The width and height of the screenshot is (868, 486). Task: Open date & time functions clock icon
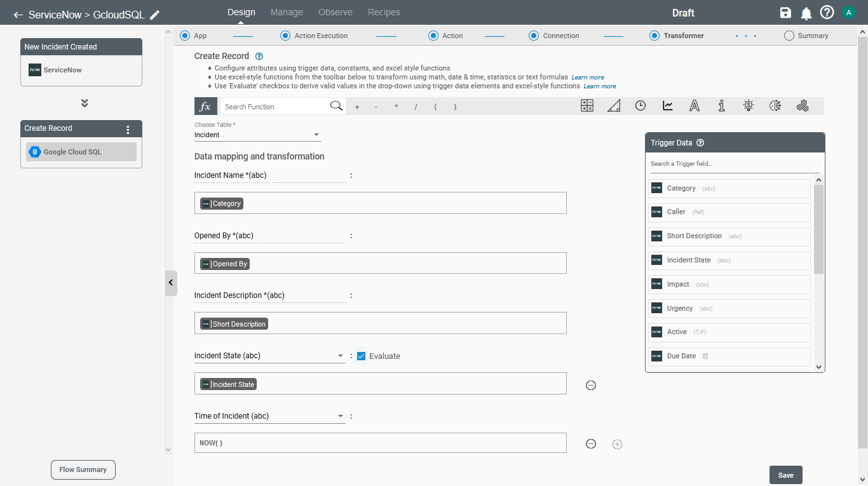pyautogui.click(x=641, y=106)
